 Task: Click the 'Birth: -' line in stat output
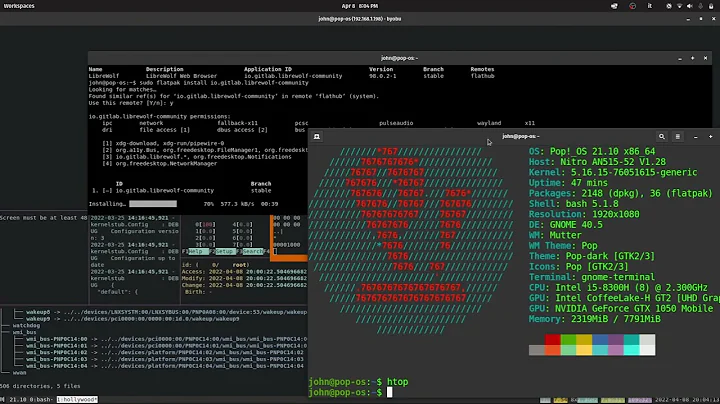[198, 292]
